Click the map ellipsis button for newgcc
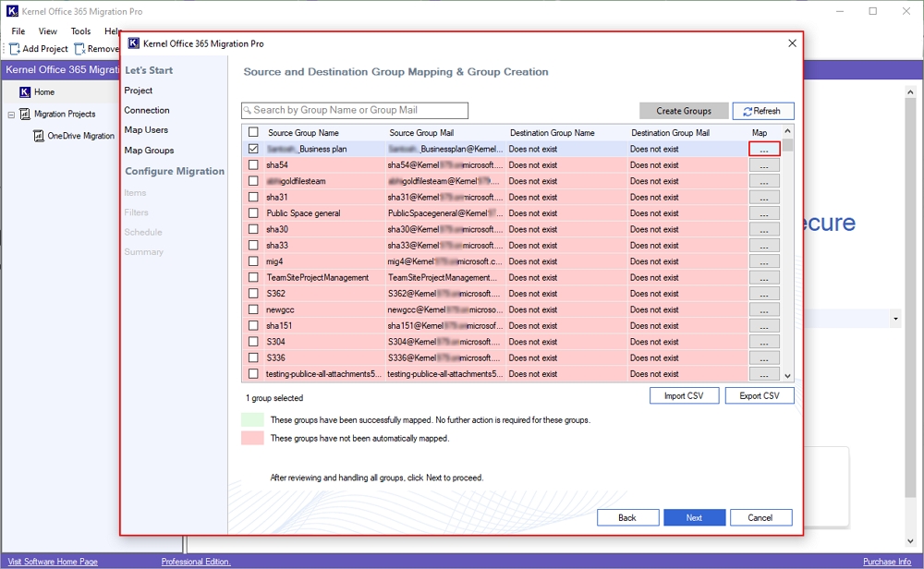 [764, 309]
